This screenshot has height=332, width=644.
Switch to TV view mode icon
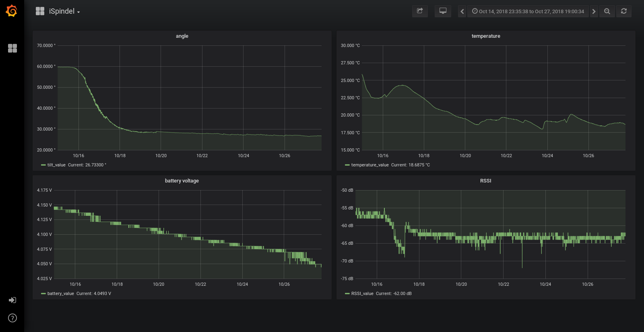point(443,11)
